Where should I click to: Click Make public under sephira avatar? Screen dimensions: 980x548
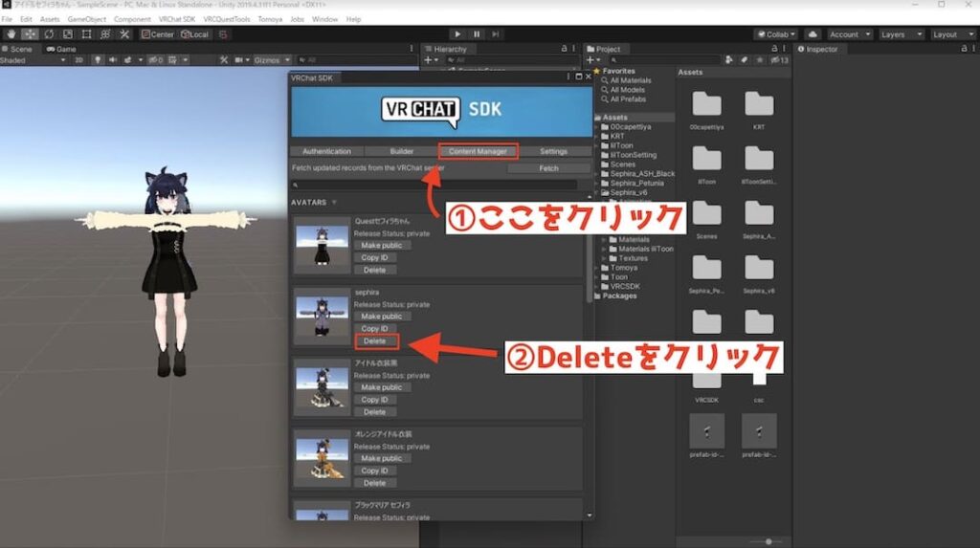pyautogui.click(x=382, y=317)
